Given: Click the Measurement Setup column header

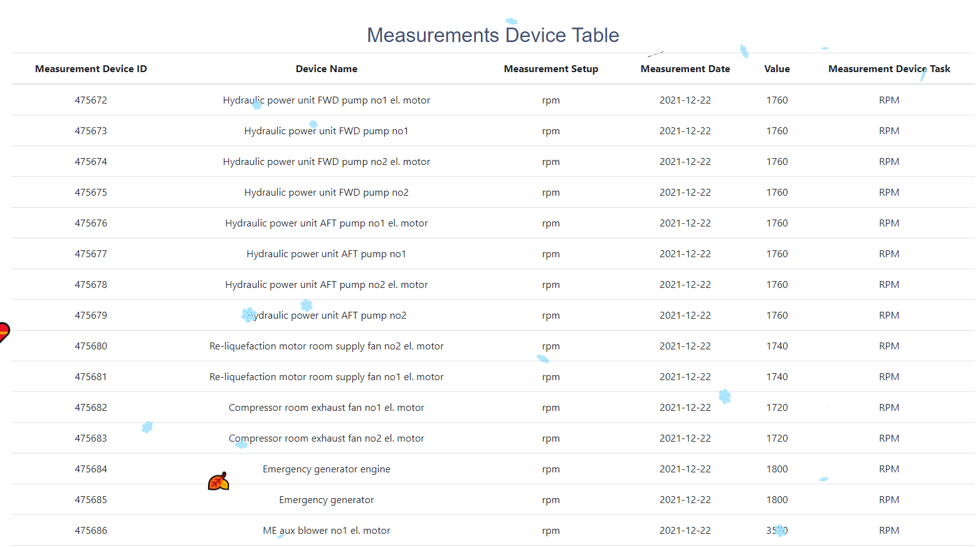Looking at the screenshot, I should click(x=551, y=69).
